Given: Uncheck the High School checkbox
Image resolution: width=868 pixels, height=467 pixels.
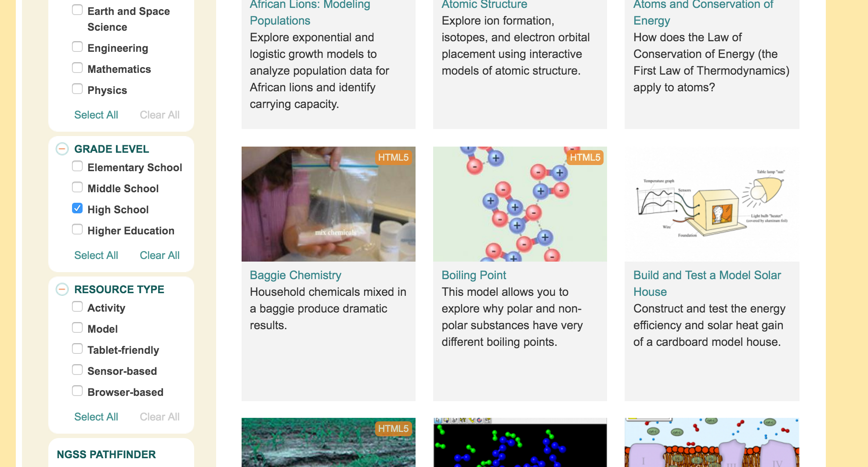Looking at the screenshot, I should pos(77,208).
